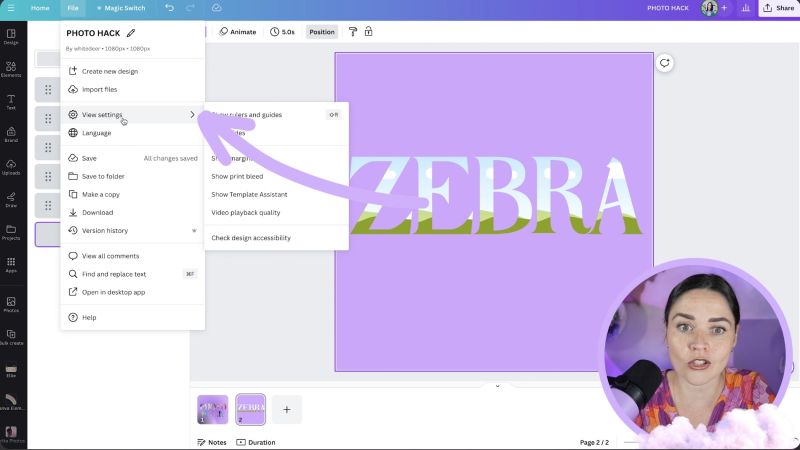800x450 pixels.
Task: Open user profile avatar
Action: [709, 8]
